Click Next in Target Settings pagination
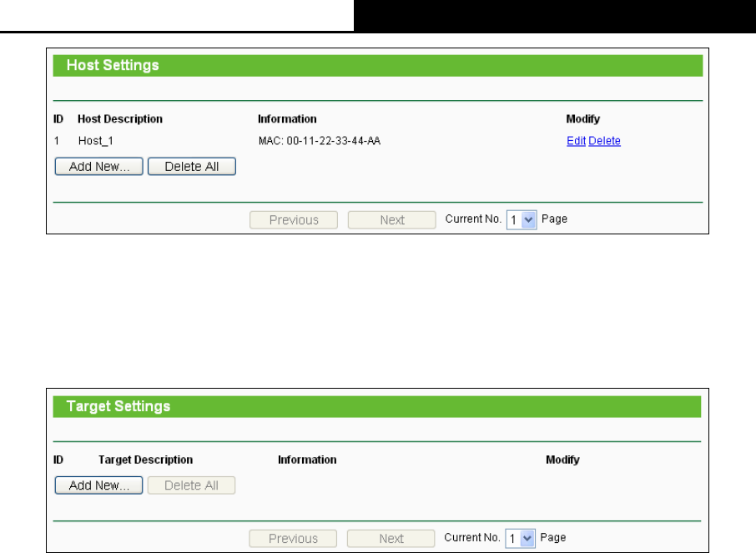 pyautogui.click(x=391, y=539)
